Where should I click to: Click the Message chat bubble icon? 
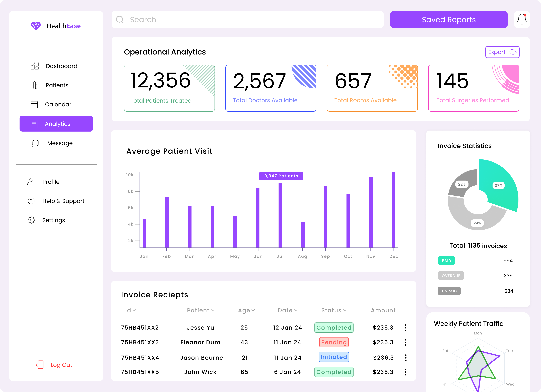(35, 143)
